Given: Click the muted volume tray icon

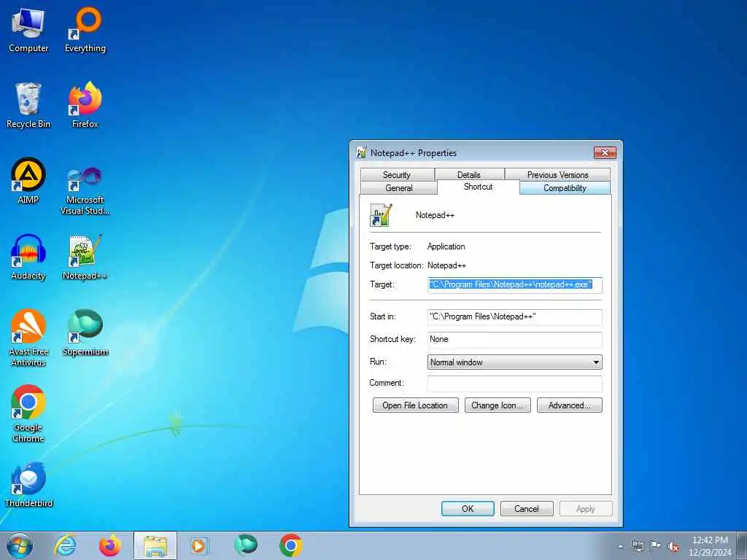Looking at the screenshot, I should [x=673, y=547].
